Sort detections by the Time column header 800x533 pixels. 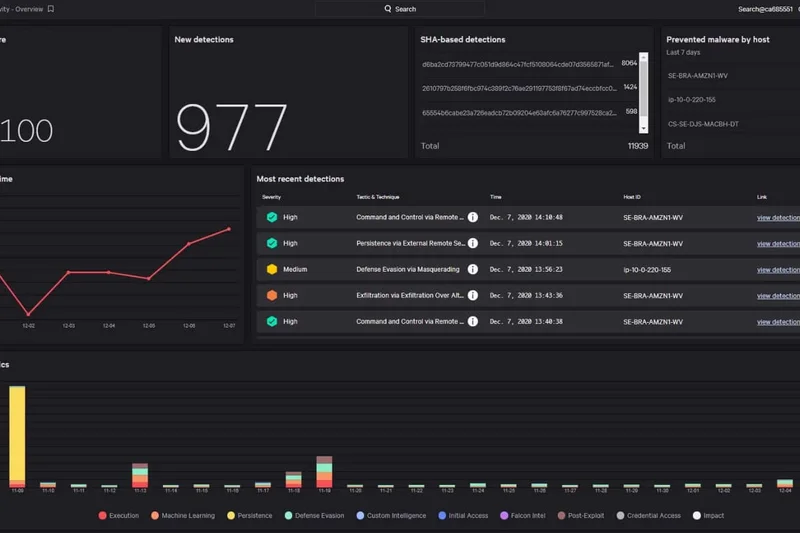pos(496,197)
